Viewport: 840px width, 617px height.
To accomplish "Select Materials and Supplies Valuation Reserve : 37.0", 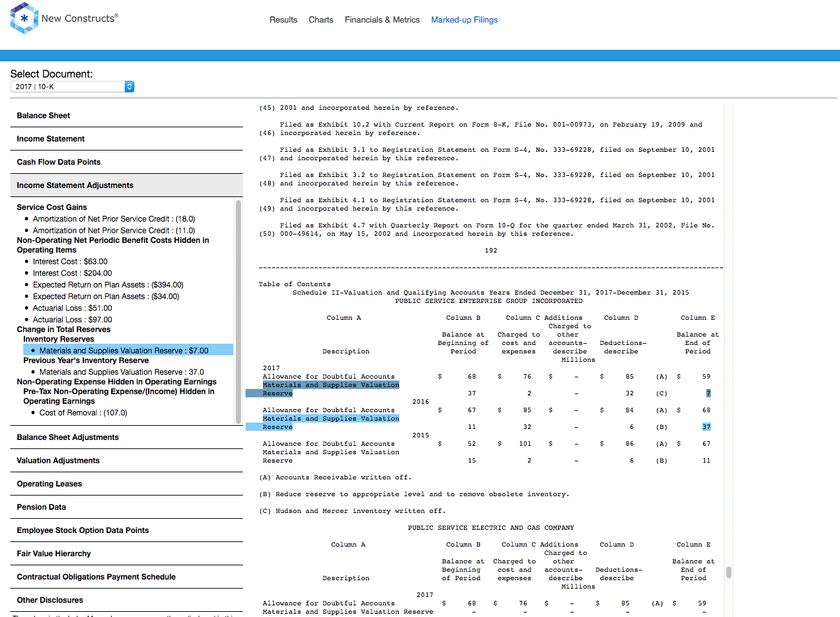I will pyautogui.click(x=121, y=372).
